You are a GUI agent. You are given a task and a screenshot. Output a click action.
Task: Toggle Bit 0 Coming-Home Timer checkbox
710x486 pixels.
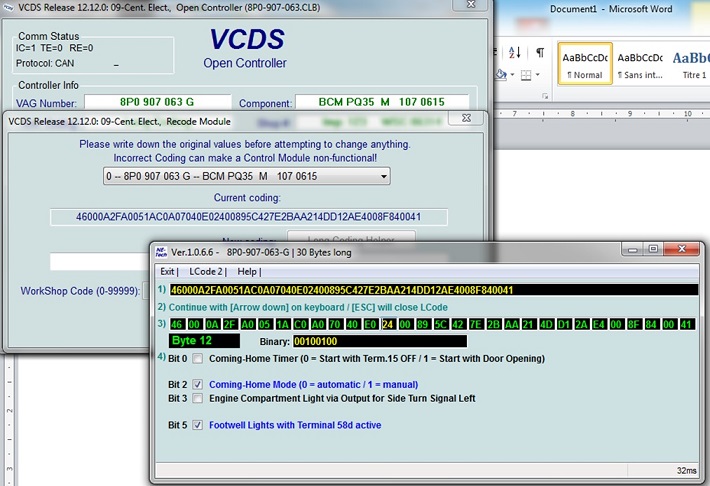pos(197,359)
